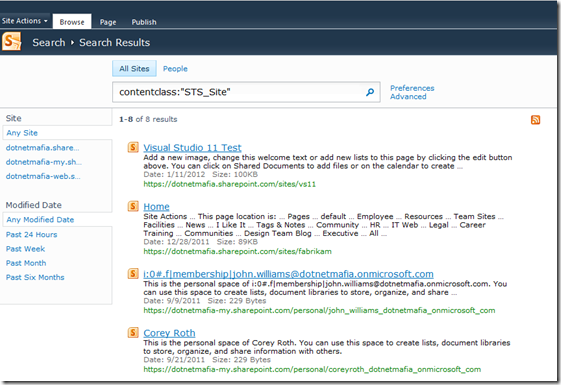Screen dimensions: 561x385
Task: Filter by dotnetmafia-web.s... site
Action: click(x=43, y=176)
